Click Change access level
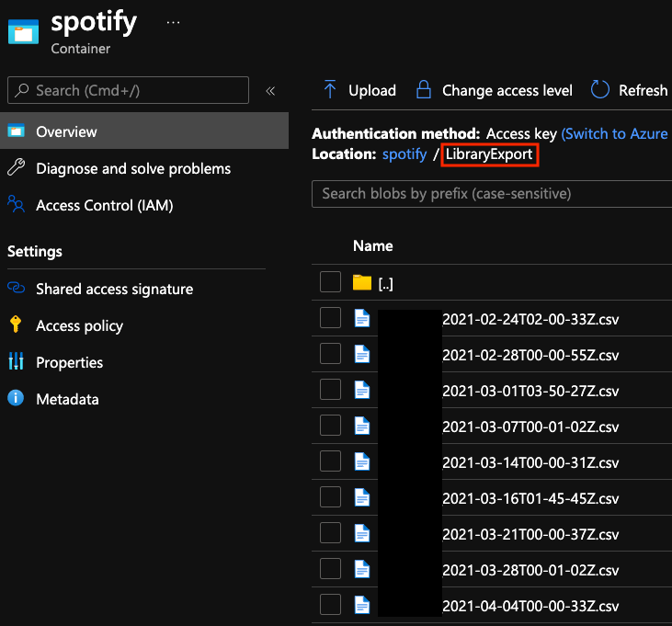The image size is (672, 626). click(x=494, y=90)
